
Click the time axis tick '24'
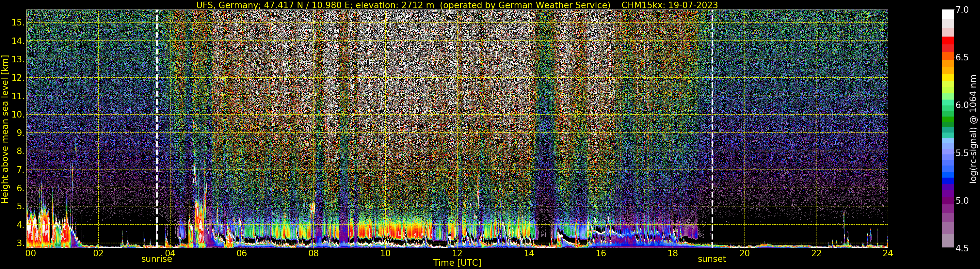coord(888,253)
